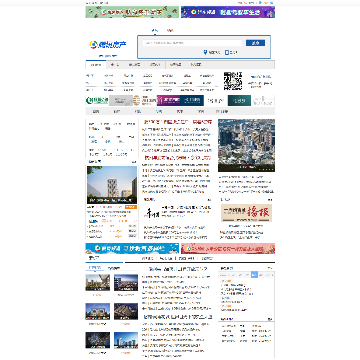Click the black calligraphy logo thumbnail

(152, 213)
